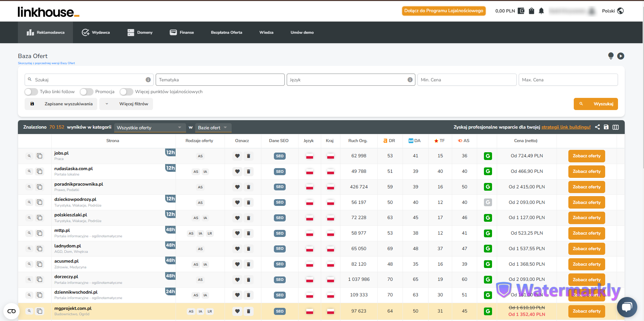644x321 pixels.
Task: Click the Szukaj search field
Action: click(89, 80)
